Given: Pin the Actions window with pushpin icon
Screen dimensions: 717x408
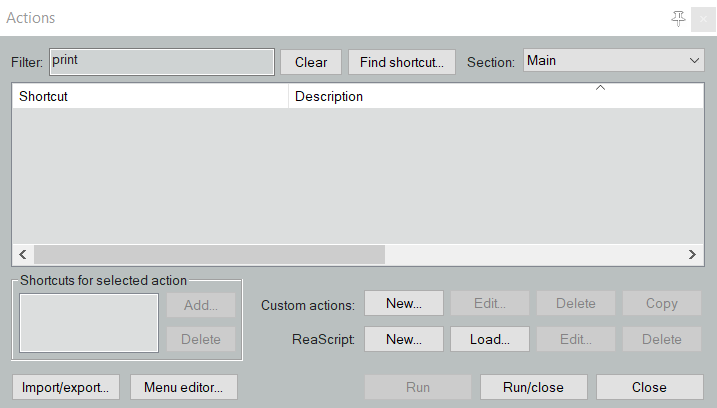Looking at the screenshot, I should 678,18.
